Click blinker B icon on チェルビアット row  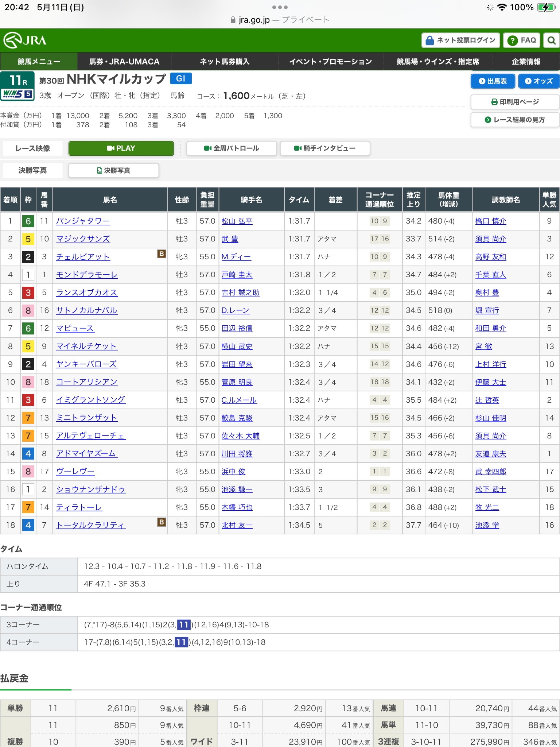click(x=162, y=254)
